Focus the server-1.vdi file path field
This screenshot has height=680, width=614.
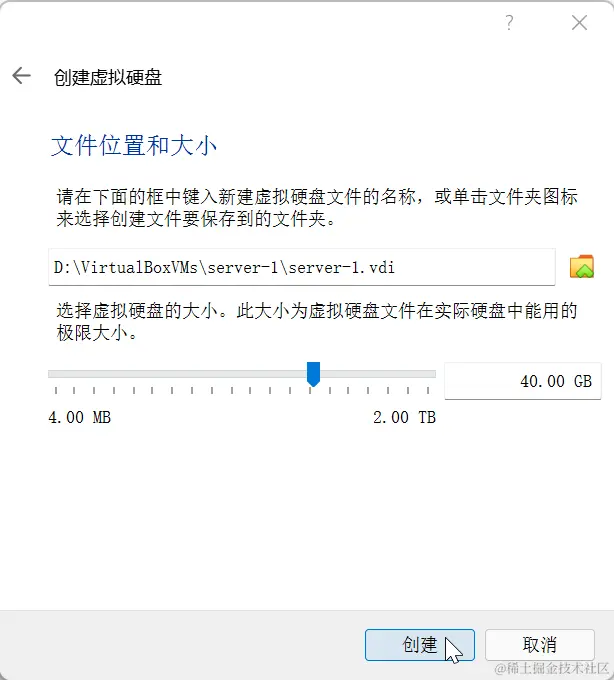pyautogui.click(x=302, y=267)
